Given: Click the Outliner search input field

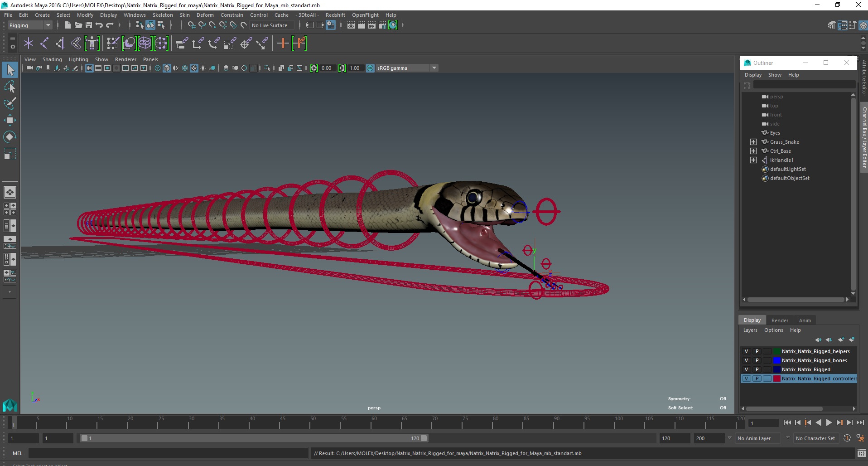Looking at the screenshot, I should click(804, 85).
